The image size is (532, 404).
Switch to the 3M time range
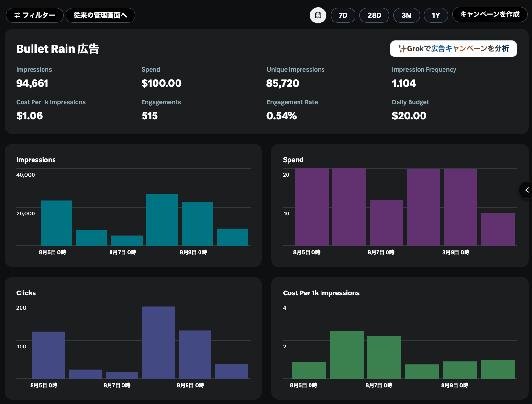point(407,15)
